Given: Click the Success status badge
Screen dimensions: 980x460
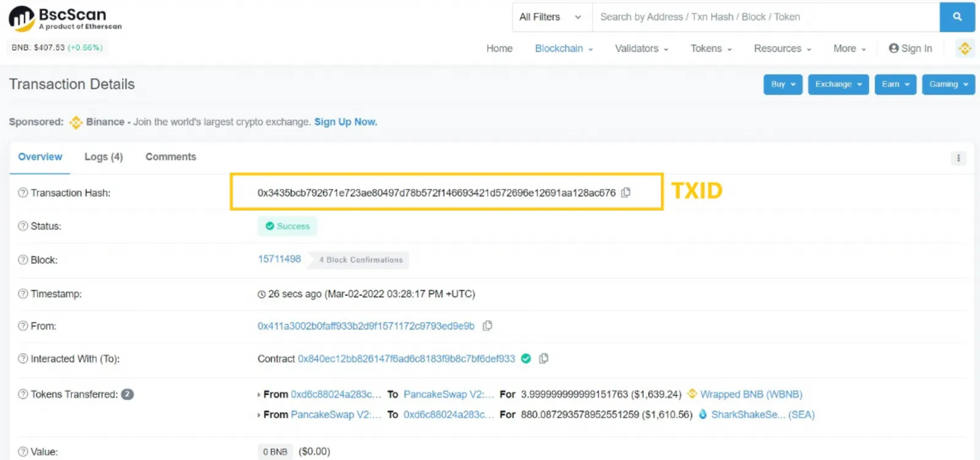Looking at the screenshot, I should tap(287, 226).
